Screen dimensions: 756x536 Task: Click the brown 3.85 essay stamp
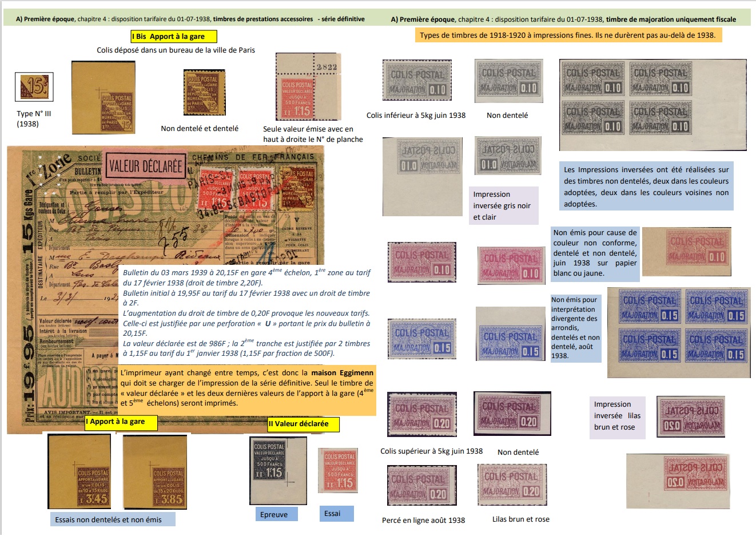pyautogui.click(x=154, y=471)
